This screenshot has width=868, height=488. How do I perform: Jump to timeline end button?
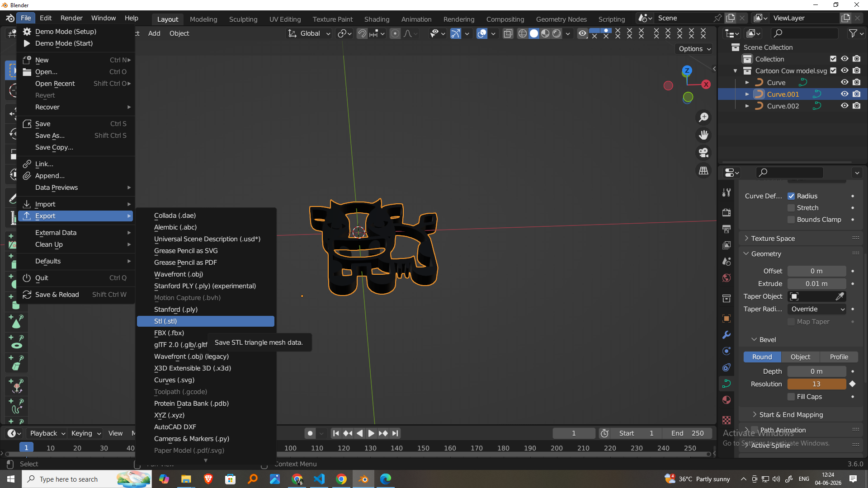click(395, 433)
